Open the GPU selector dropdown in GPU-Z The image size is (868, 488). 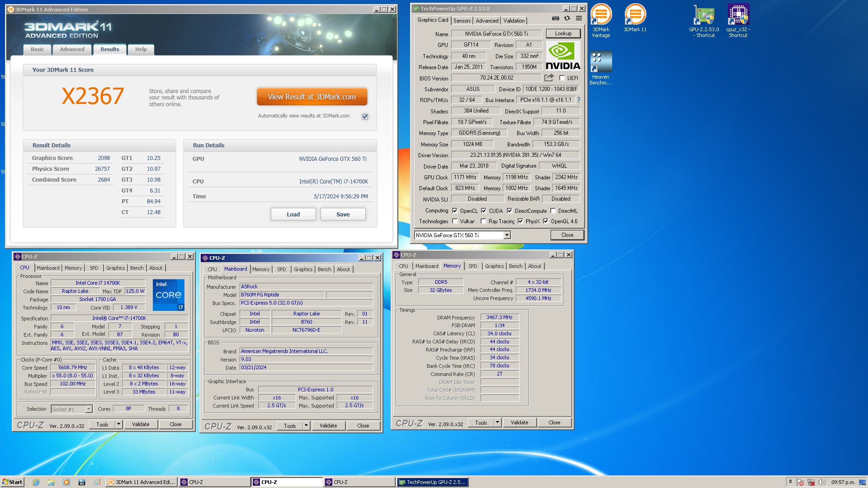coord(507,235)
